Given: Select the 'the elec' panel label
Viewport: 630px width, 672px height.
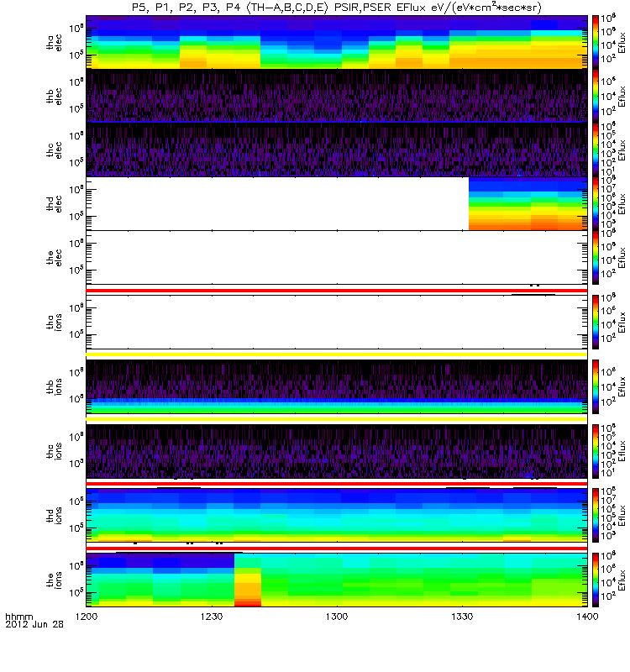Looking at the screenshot, I should (55, 258).
